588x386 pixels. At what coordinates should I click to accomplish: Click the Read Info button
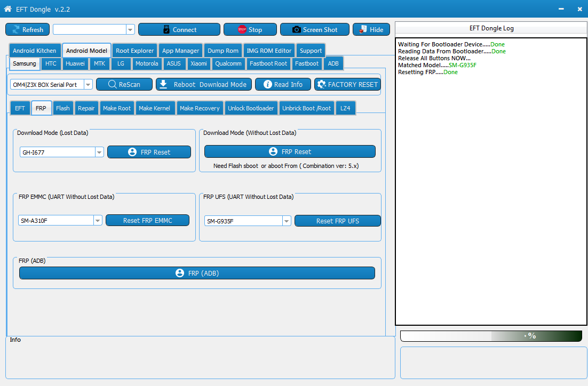pos(283,84)
